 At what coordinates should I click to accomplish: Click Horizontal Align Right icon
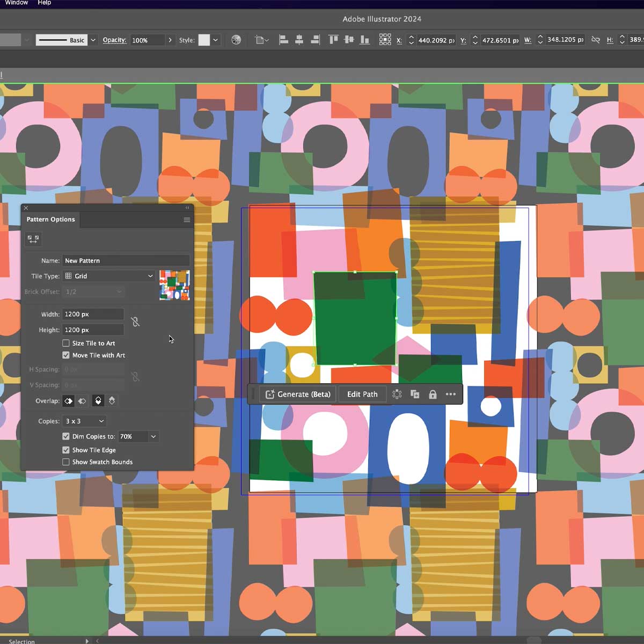click(x=315, y=40)
